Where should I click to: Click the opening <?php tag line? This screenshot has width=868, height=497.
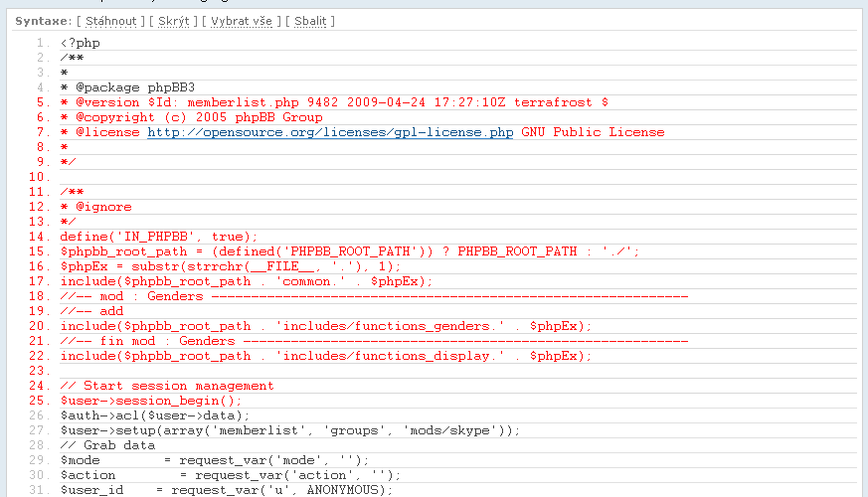tap(81, 43)
